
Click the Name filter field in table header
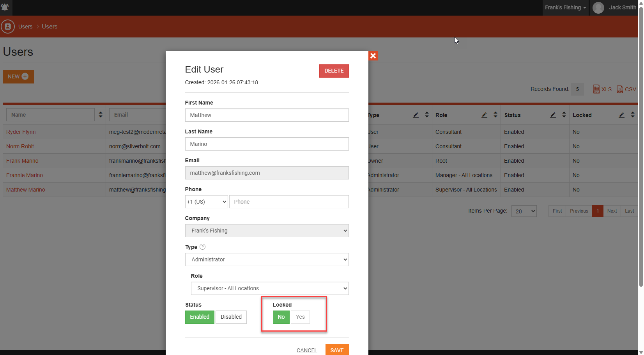pos(51,115)
